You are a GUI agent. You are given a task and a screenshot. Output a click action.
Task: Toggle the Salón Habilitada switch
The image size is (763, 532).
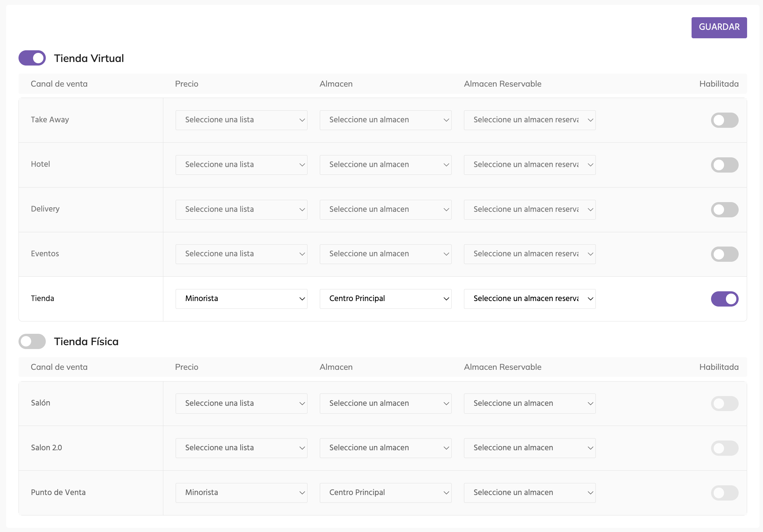coord(724,404)
